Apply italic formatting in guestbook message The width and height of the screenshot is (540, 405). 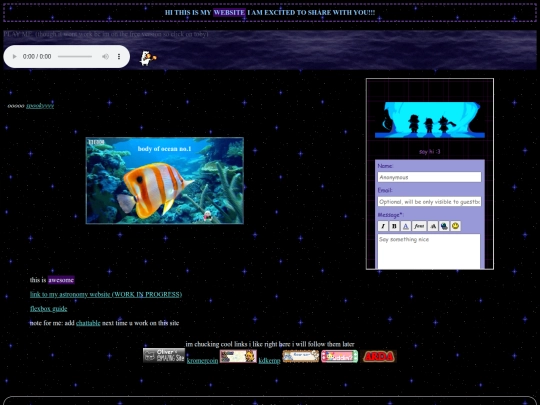coord(383,226)
